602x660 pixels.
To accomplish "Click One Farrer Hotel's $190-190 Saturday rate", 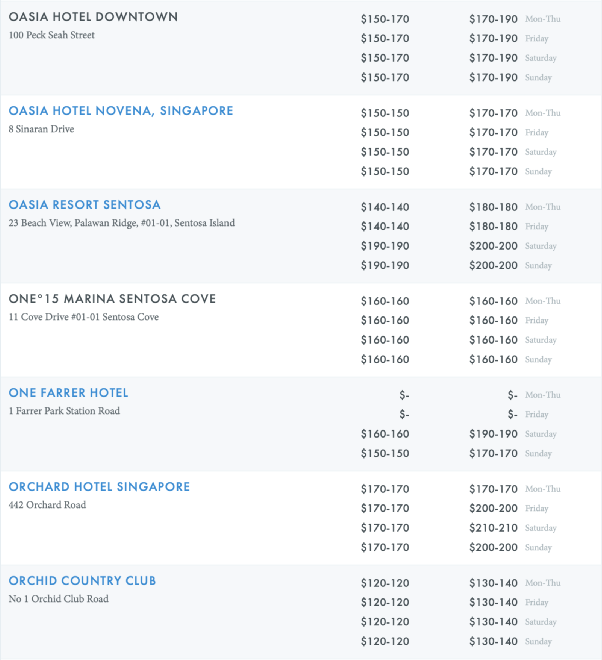I will point(493,434).
